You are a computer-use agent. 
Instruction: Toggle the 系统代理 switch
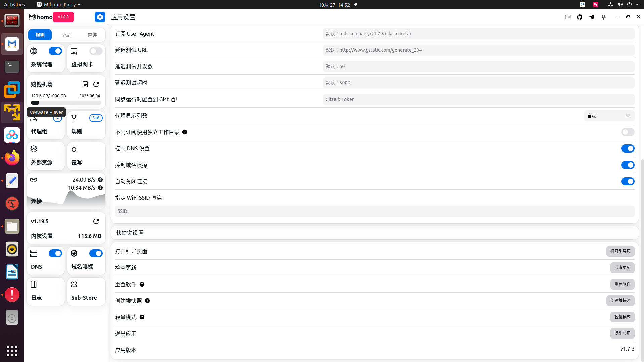(55, 51)
